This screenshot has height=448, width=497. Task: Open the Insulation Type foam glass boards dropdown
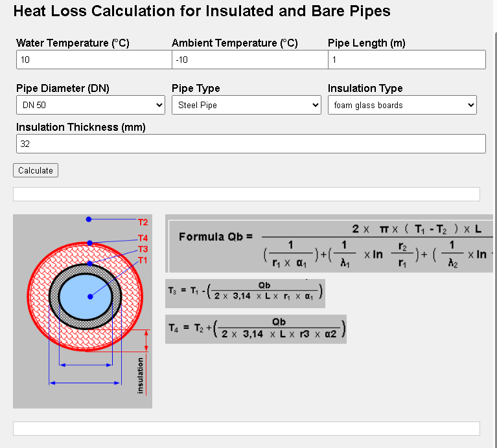pos(402,105)
